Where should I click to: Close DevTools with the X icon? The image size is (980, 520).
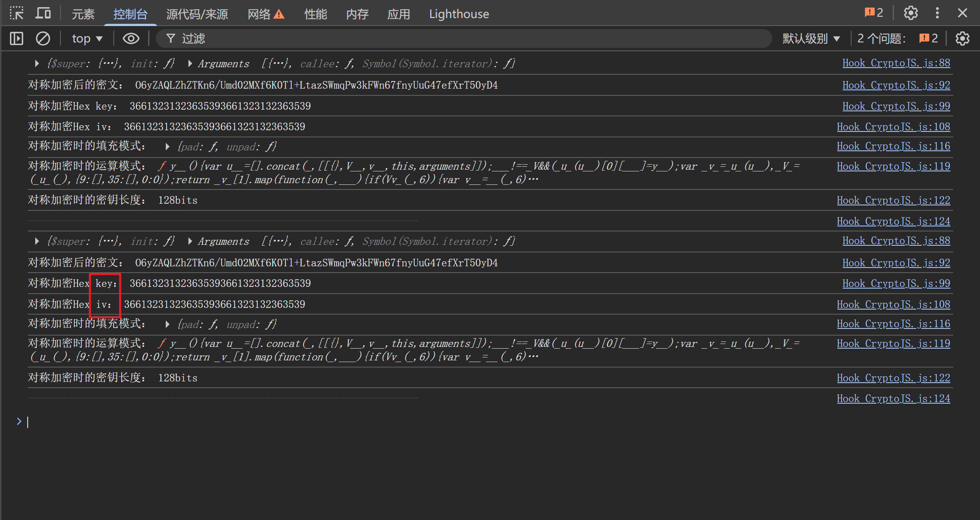pyautogui.click(x=962, y=13)
